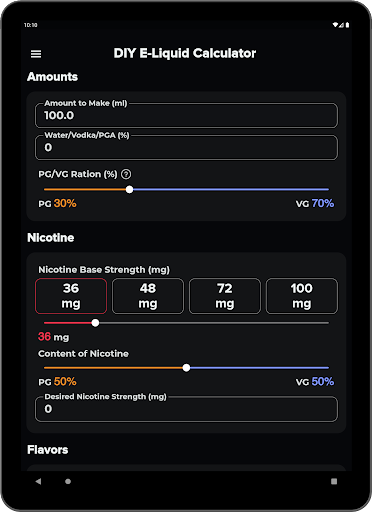372x512 pixels.
Task: Show PG/VG ratio help info icon
Action: [x=126, y=174]
